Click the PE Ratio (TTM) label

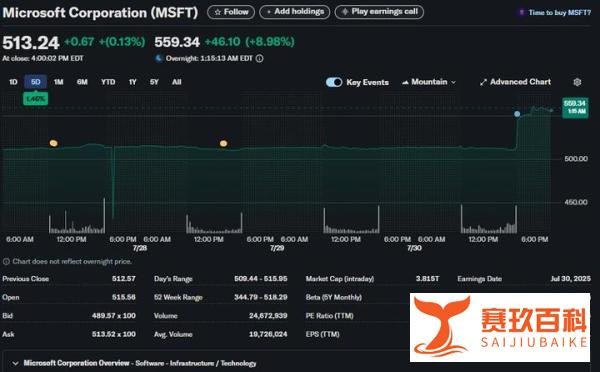(329, 316)
